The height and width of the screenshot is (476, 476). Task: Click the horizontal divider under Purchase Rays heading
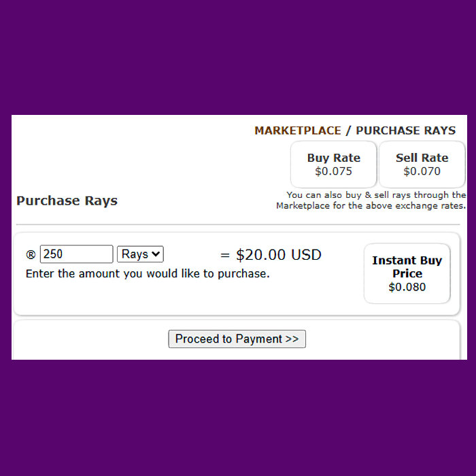(x=238, y=224)
